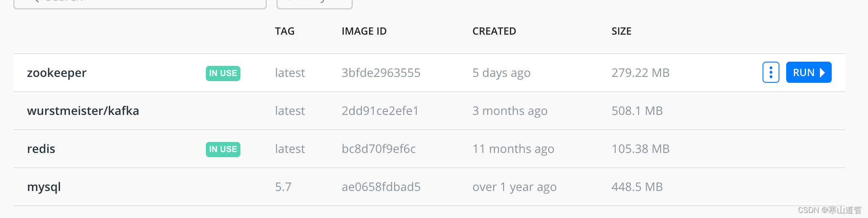Image resolution: width=868 pixels, height=218 pixels.
Task: Click the IN USE badge on zookeeper
Action: pyautogui.click(x=223, y=73)
